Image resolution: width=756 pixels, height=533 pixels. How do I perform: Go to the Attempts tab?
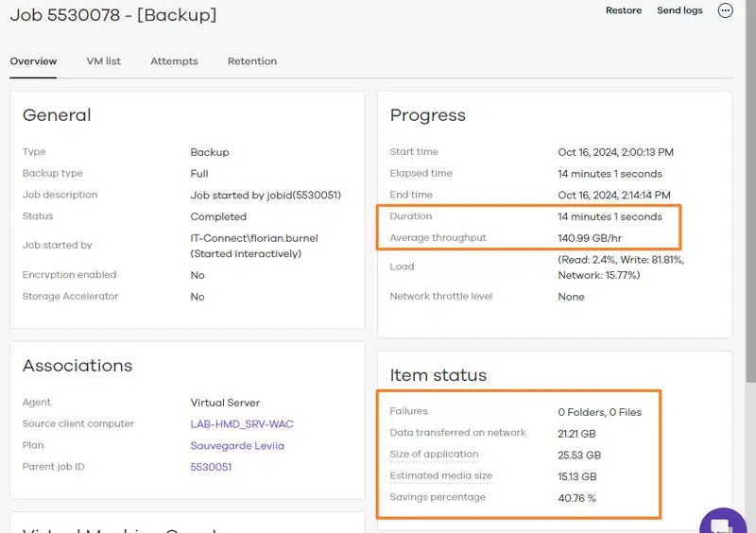(x=174, y=61)
